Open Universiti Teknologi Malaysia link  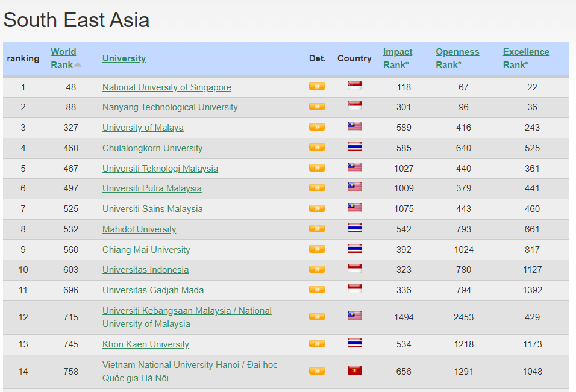[x=160, y=169]
